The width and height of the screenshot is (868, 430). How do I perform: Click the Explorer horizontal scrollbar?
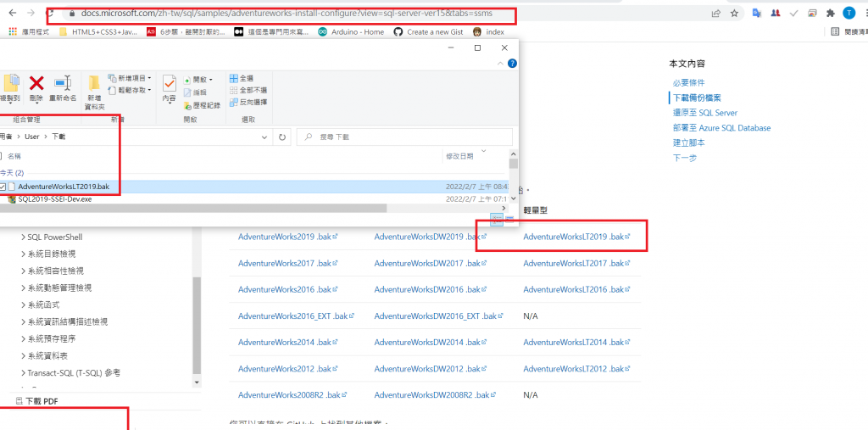pos(193,208)
